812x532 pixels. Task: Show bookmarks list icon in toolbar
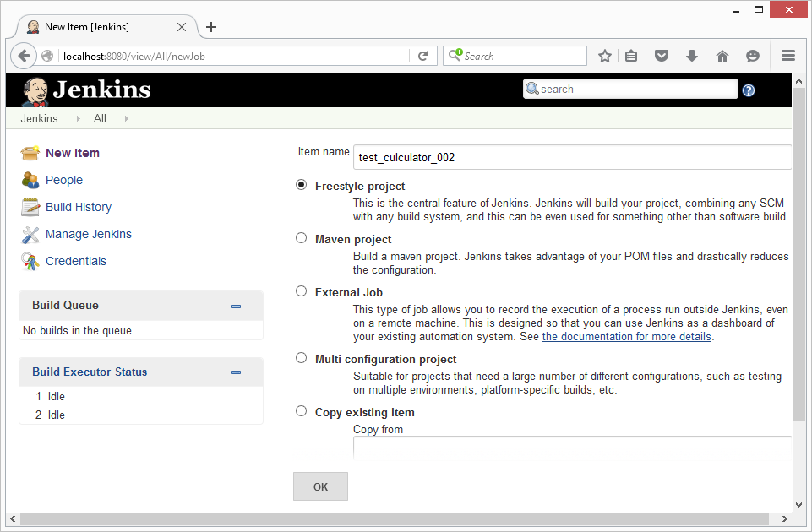click(x=630, y=56)
